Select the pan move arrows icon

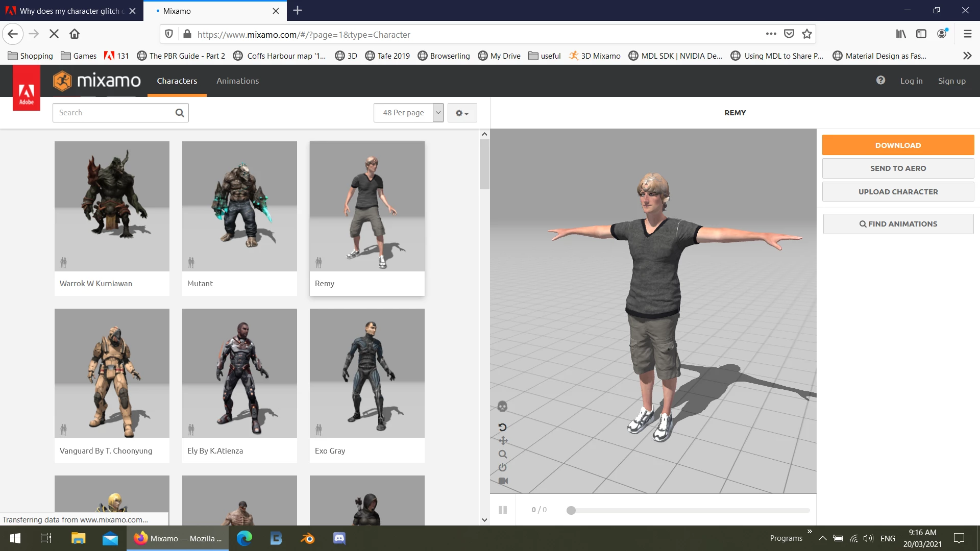tap(503, 440)
